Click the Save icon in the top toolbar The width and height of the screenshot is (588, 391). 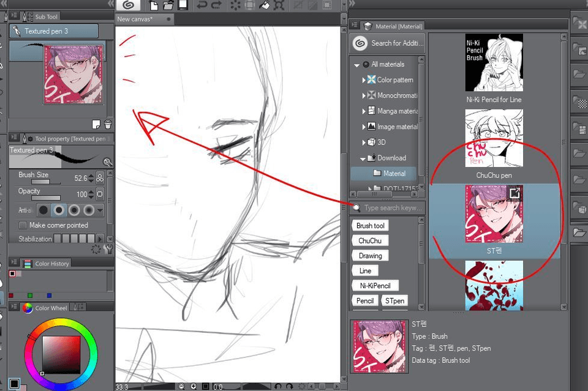(183, 6)
